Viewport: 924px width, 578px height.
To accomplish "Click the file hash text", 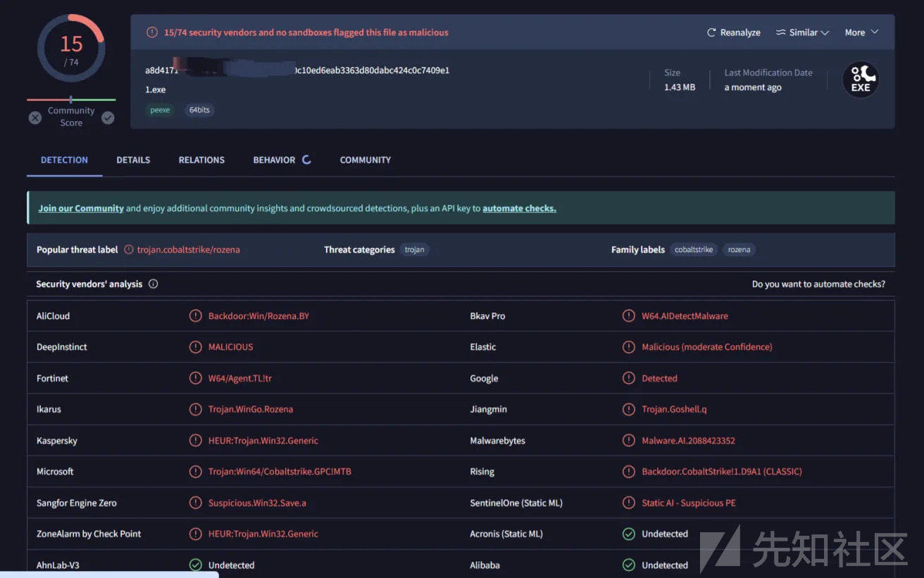I will pyautogui.click(x=297, y=70).
